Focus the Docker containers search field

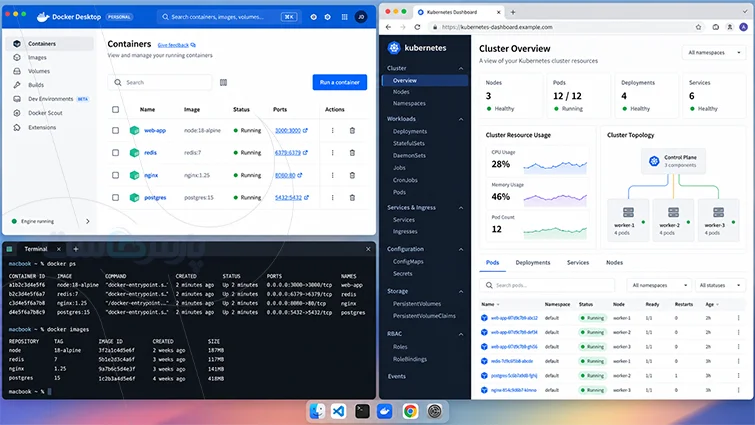point(160,82)
